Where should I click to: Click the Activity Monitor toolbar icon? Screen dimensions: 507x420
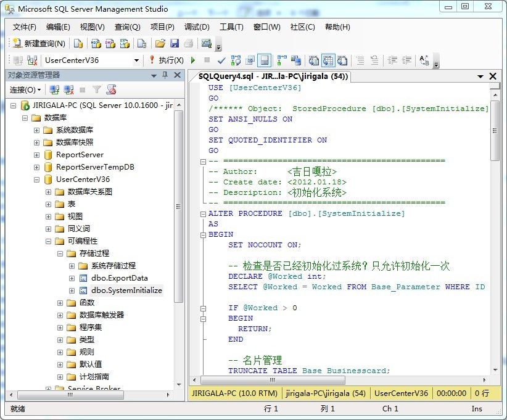[x=206, y=43]
